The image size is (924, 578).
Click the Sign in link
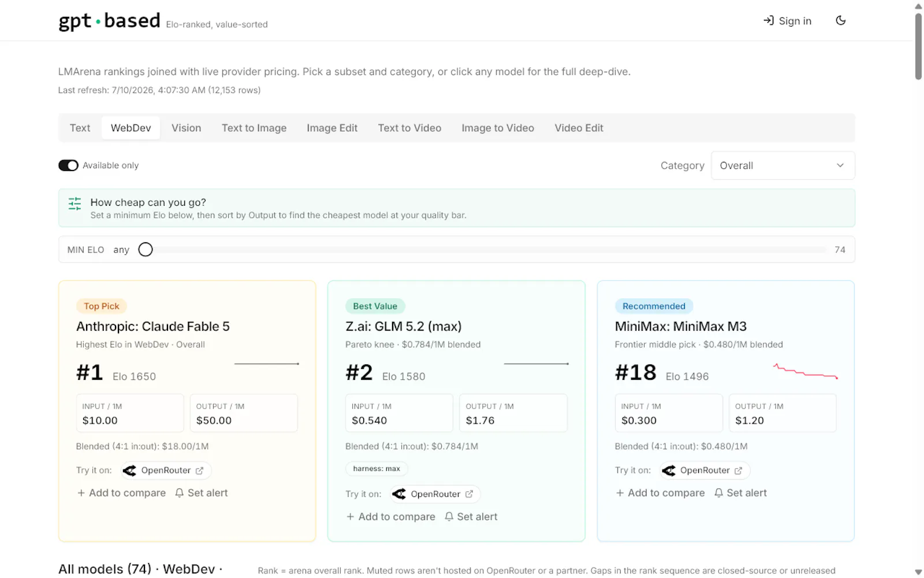point(788,21)
